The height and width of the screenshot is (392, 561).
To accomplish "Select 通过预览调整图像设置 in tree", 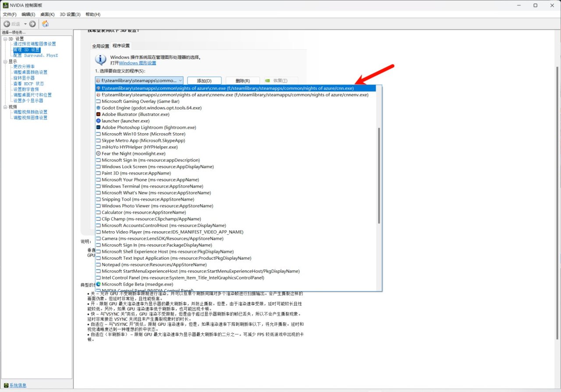I will (x=35, y=44).
